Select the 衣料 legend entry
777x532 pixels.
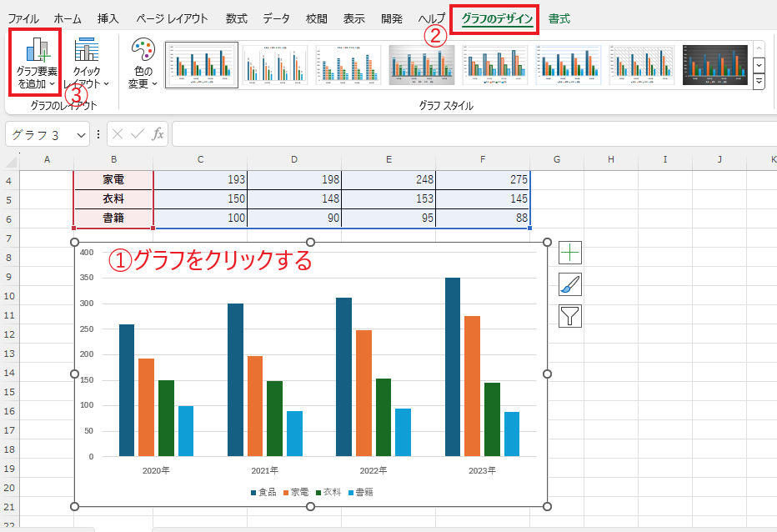coord(328,492)
